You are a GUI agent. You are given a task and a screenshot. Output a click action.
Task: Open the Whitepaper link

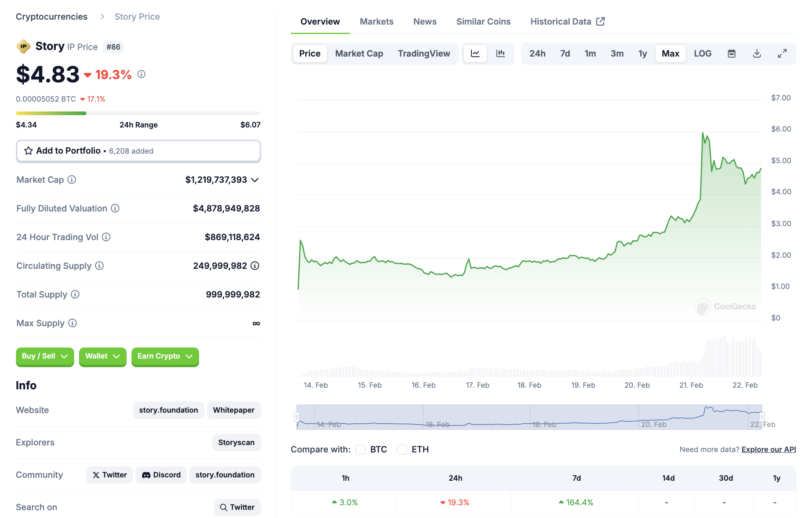pos(234,410)
